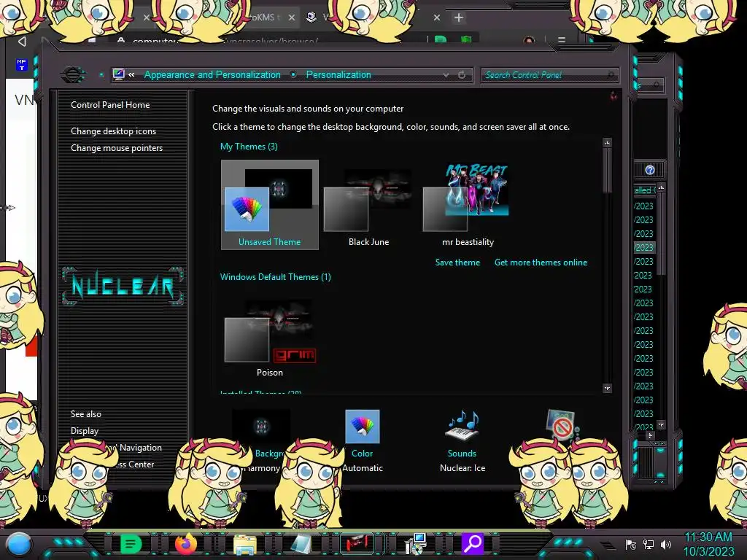Open Change mouse pointers
Image resolution: width=747 pixels, height=560 pixels.
117,147
